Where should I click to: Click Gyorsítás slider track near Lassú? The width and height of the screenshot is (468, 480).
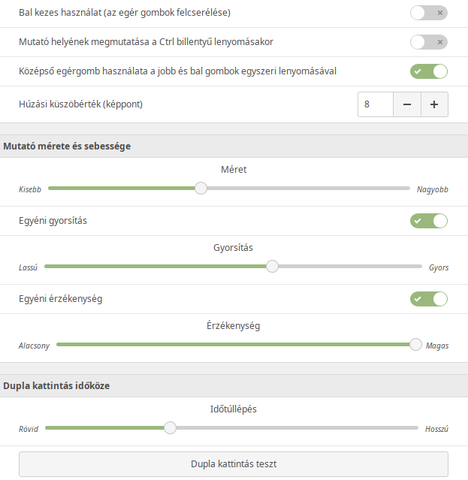(x=55, y=266)
